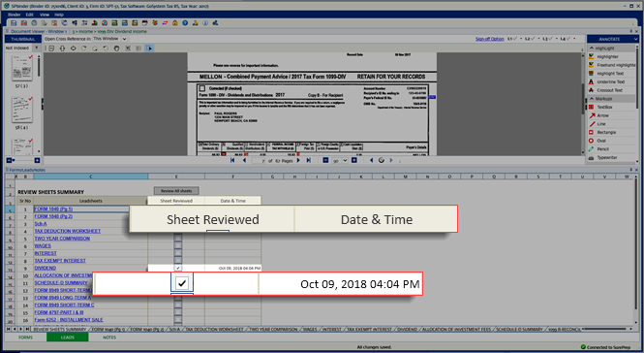Open the Edit menu

coord(30,15)
